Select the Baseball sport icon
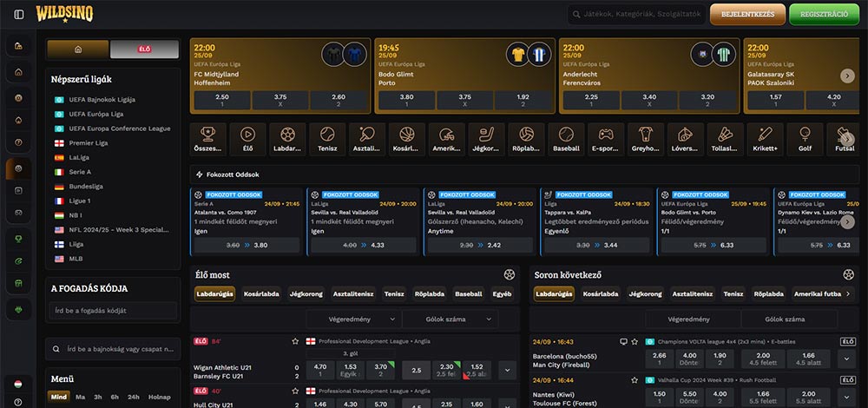 pyautogui.click(x=566, y=138)
